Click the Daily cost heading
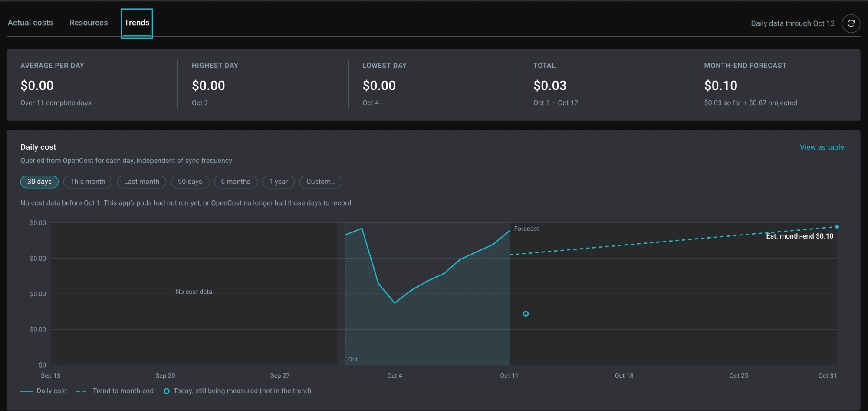 pos(38,147)
